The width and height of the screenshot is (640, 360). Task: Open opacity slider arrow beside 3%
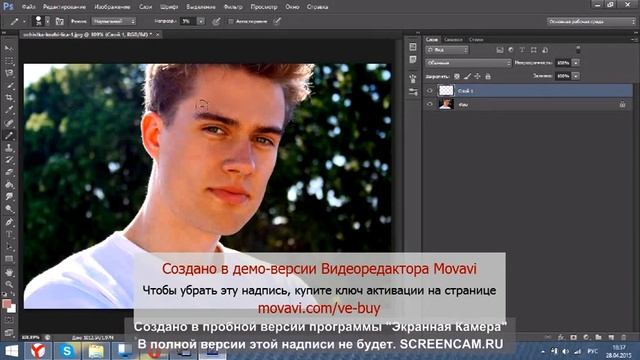tap(201, 21)
